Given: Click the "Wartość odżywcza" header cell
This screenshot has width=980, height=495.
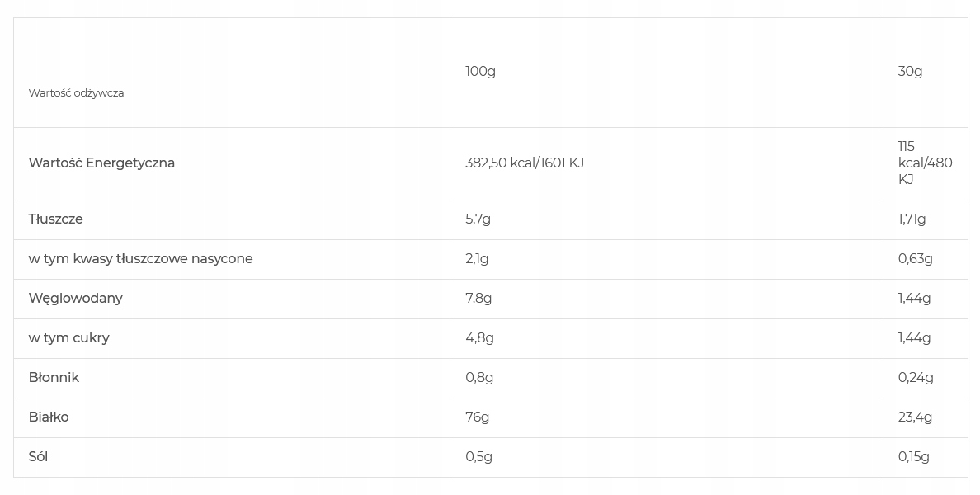Looking at the screenshot, I should 77,93.
